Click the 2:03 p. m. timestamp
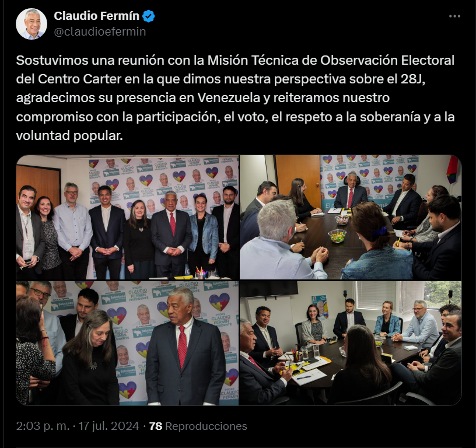Image resolution: width=476 pixels, height=448 pixels. (x=43, y=426)
